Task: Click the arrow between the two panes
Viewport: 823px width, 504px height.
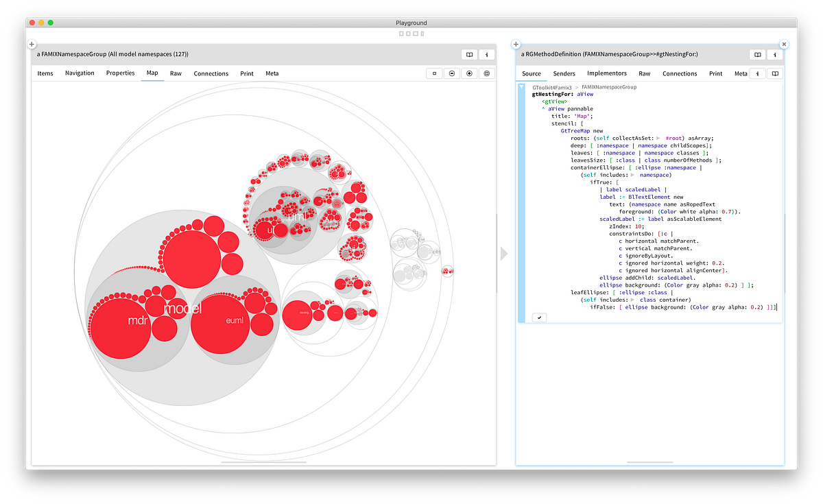Action: click(505, 254)
